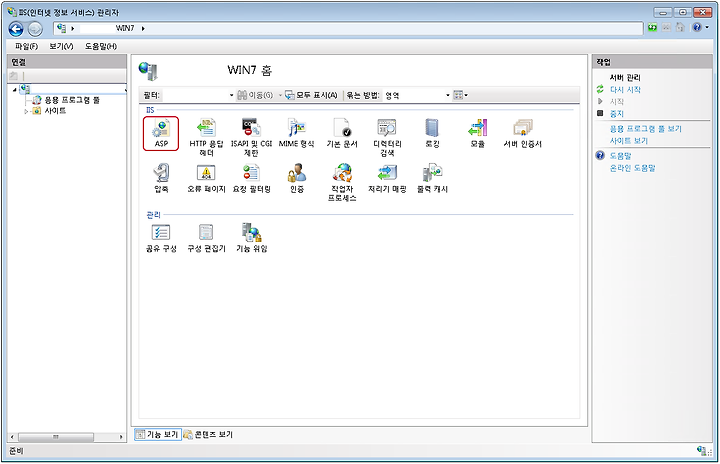Open the ASP feature icon
The image size is (720, 464).
click(x=161, y=133)
